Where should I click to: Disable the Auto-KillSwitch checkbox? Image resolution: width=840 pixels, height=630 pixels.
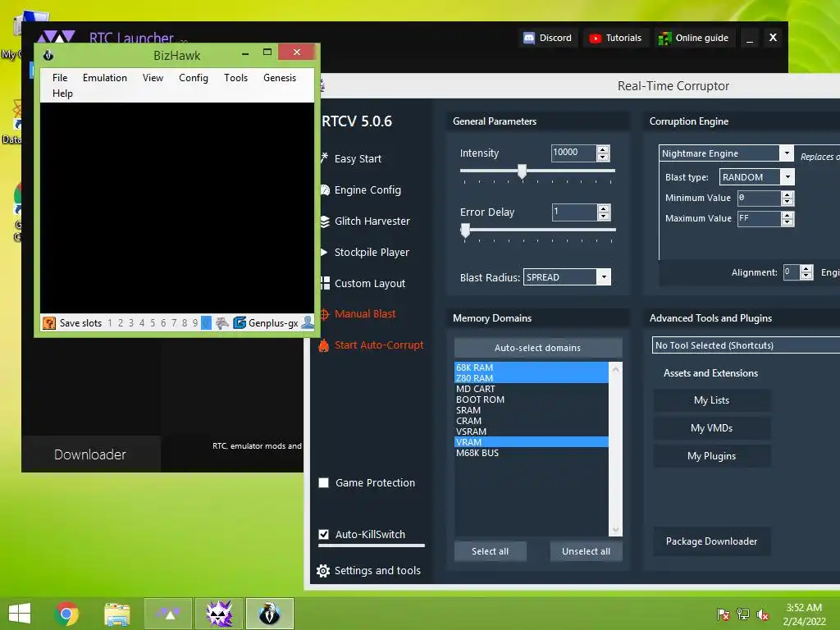[323, 534]
